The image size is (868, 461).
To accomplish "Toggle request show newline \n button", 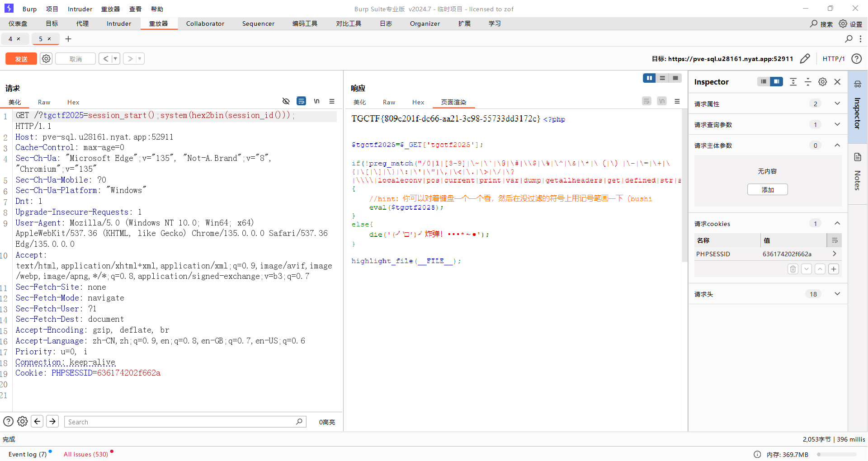I will 317,101.
